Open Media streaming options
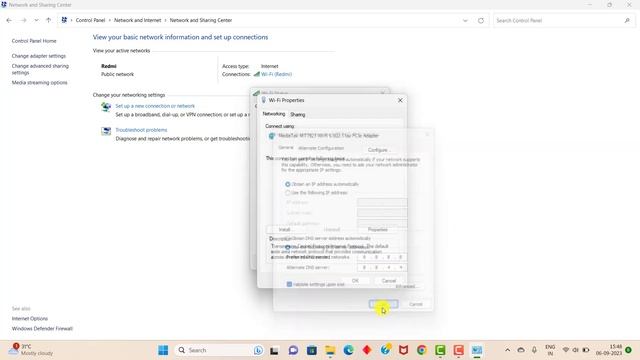 40,82
